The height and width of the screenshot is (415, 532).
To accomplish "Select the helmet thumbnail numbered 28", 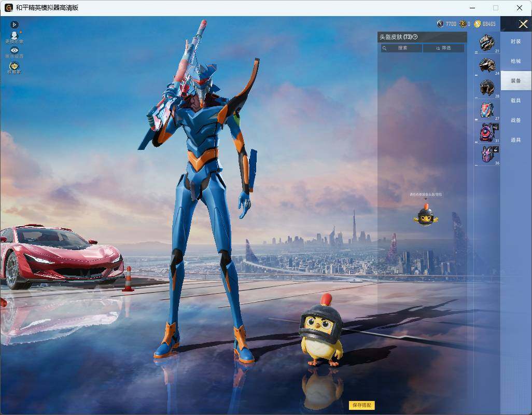I will pyautogui.click(x=487, y=88).
